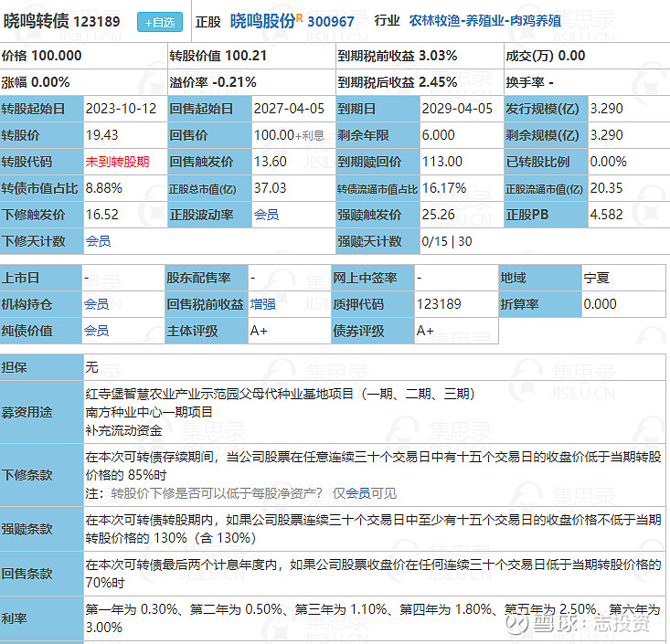Click 到期赎回价 value 113.00
This screenshot has width=670, height=644.
(441, 162)
